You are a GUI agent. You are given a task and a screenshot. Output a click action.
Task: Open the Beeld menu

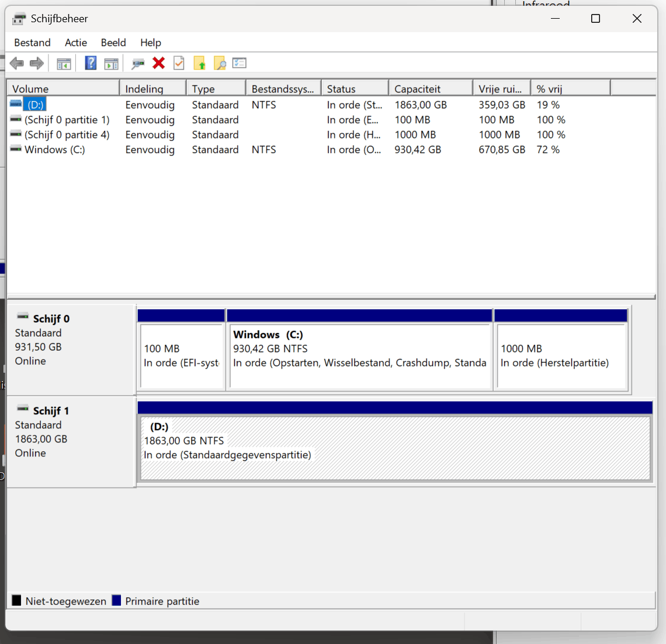coord(113,43)
